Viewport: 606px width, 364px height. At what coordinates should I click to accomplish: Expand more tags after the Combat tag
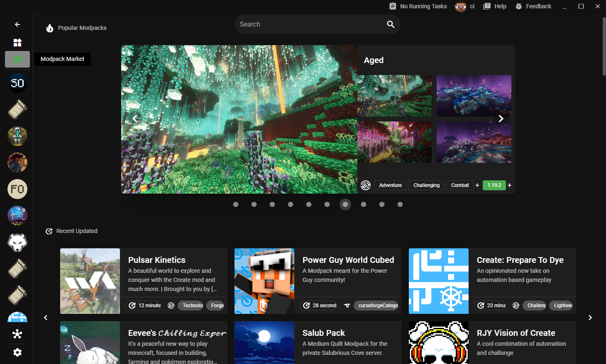pyautogui.click(x=477, y=185)
